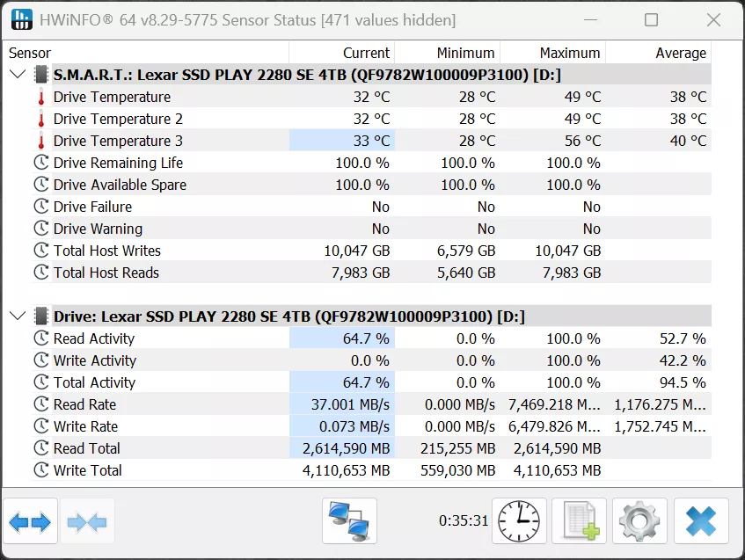745x560 pixels.
Task: Select the Drive Temperature 3 label
Action: (118, 141)
